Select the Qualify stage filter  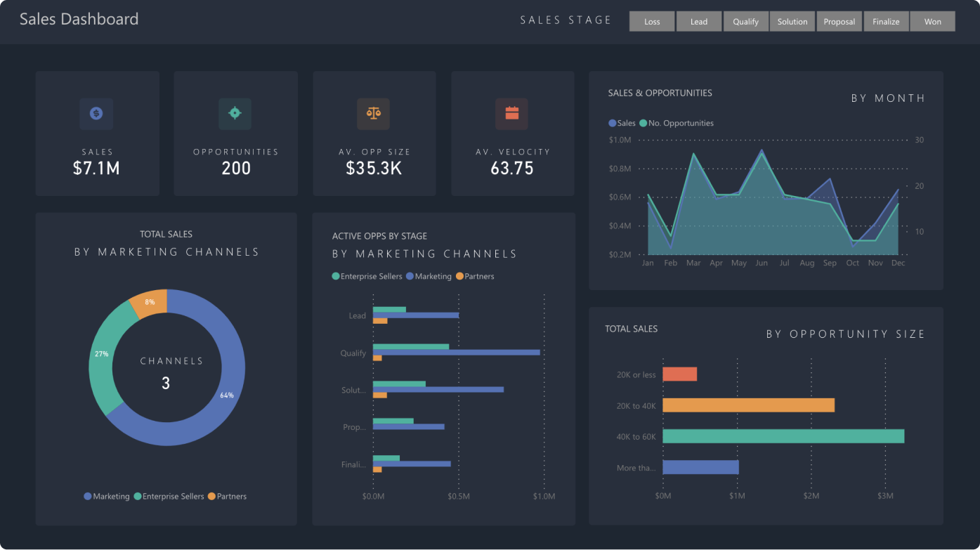tap(745, 21)
